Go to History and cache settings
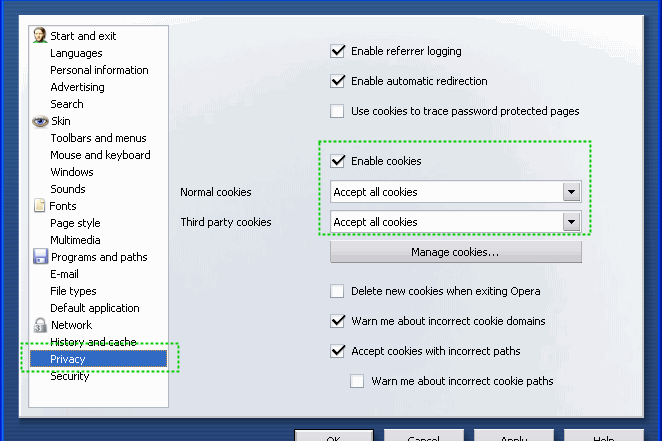The width and height of the screenshot is (662, 441). tap(93, 342)
